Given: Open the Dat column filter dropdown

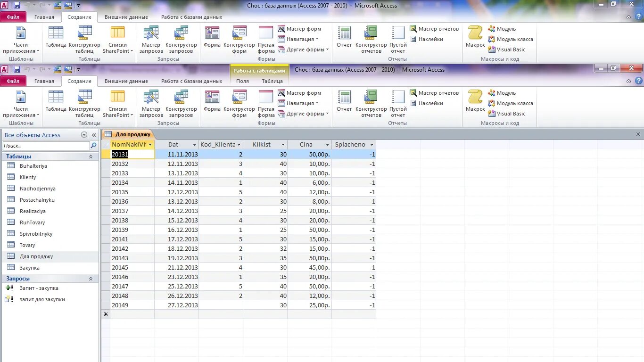Looking at the screenshot, I should pos(194,145).
